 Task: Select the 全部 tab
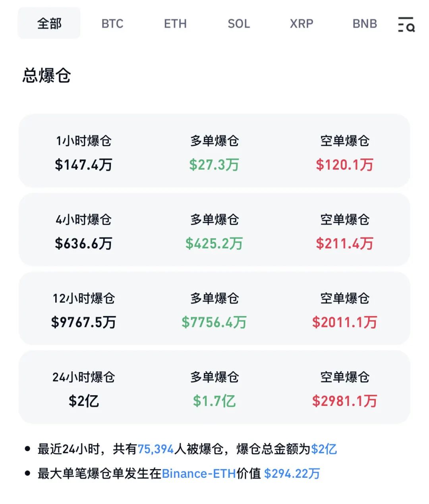[x=49, y=23]
